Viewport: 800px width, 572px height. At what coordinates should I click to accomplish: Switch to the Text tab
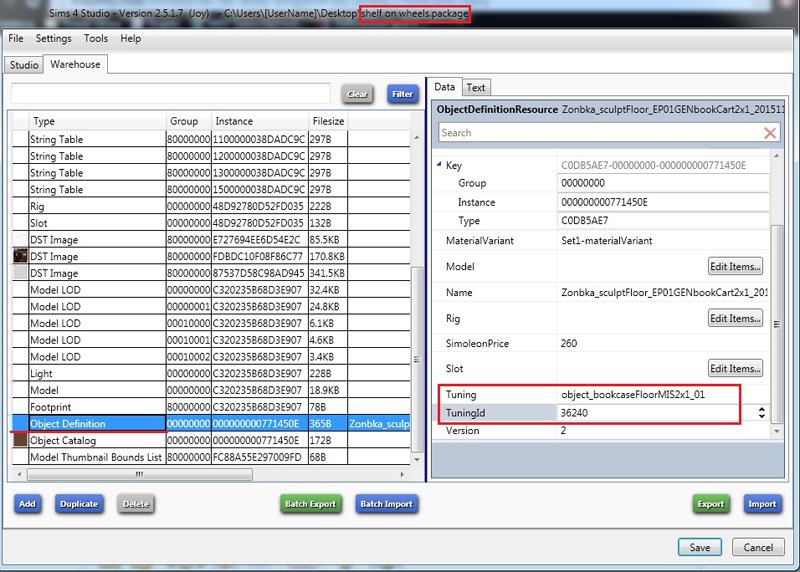tap(476, 88)
